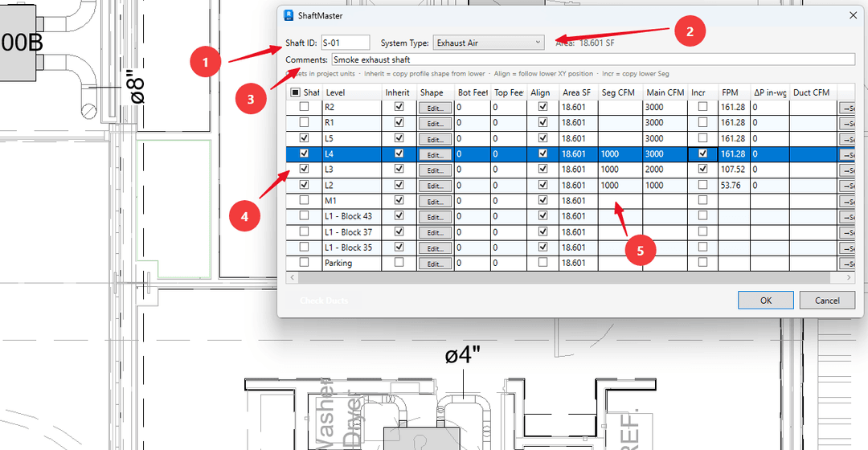Click the horizontal scrollbar thumb of the grid

pos(564,276)
